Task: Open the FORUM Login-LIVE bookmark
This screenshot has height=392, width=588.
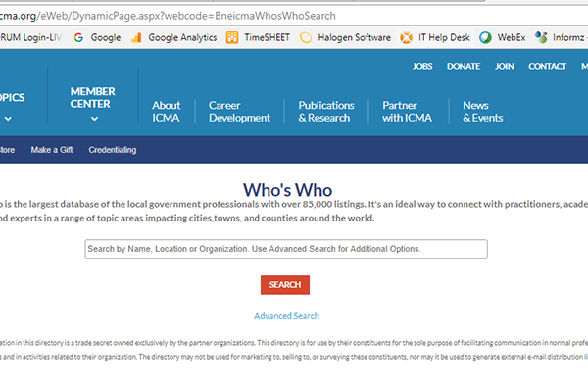Action: click(x=30, y=37)
